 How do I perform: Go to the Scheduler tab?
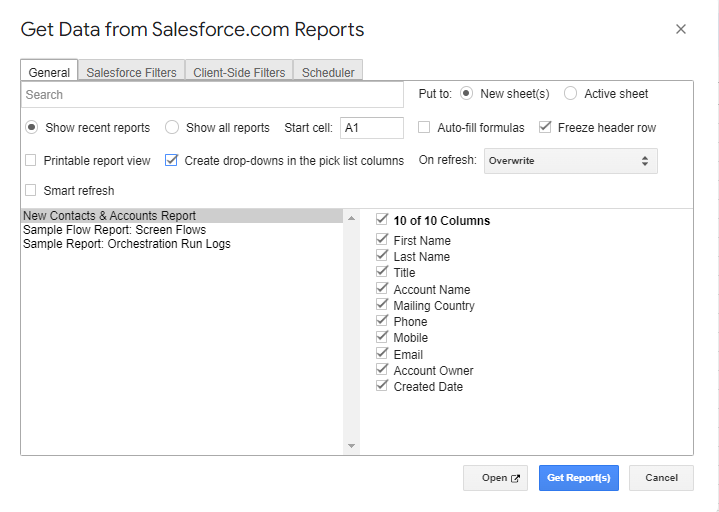pyautogui.click(x=328, y=72)
